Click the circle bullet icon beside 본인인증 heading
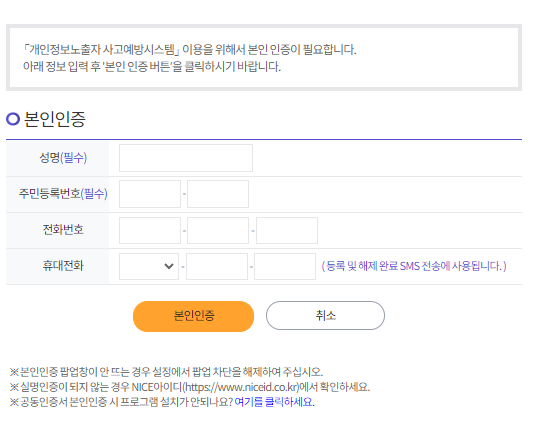 coord(13,119)
